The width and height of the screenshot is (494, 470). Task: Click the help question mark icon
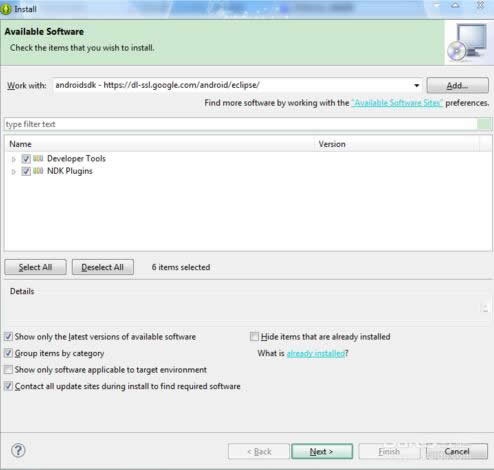point(18,450)
